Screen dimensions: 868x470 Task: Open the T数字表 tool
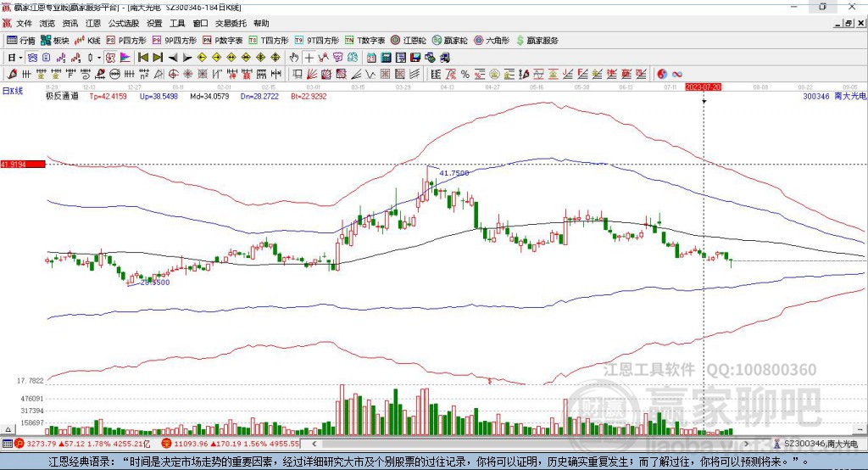coord(364,41)
